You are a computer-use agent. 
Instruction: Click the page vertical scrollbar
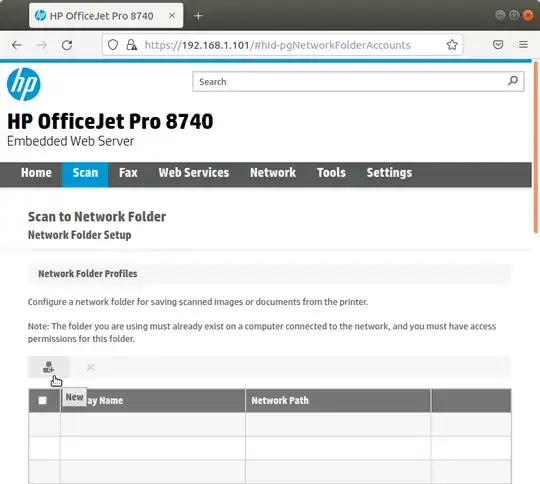pos(536,147)
